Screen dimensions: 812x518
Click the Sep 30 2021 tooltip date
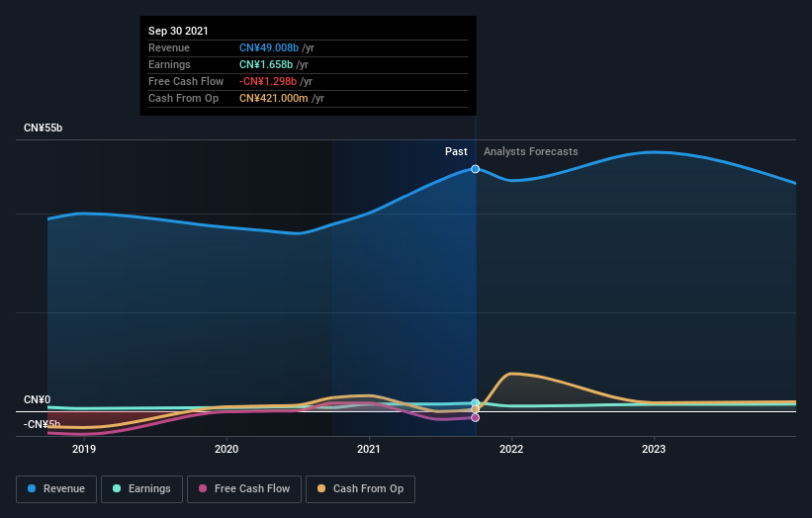coord(178,31)
